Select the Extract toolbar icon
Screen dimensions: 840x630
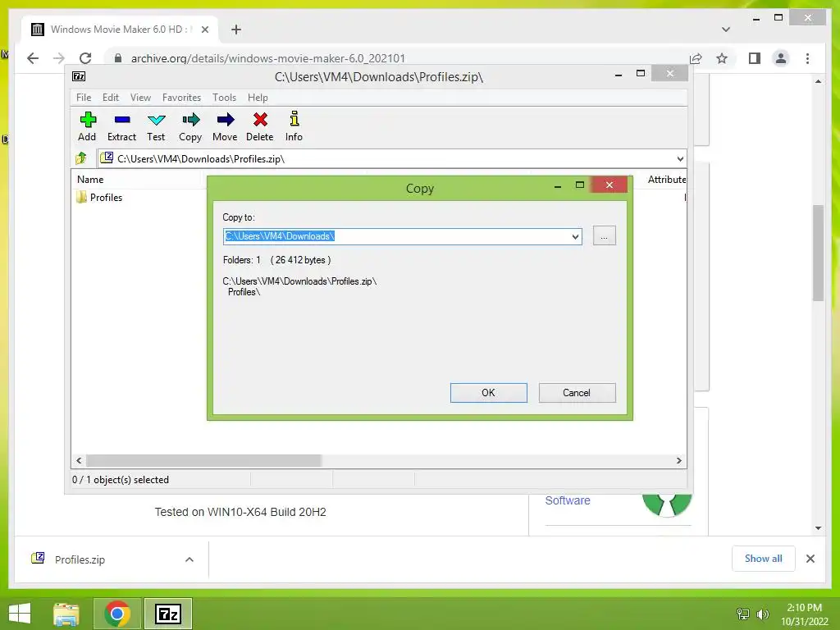click(x=122, y=120)
